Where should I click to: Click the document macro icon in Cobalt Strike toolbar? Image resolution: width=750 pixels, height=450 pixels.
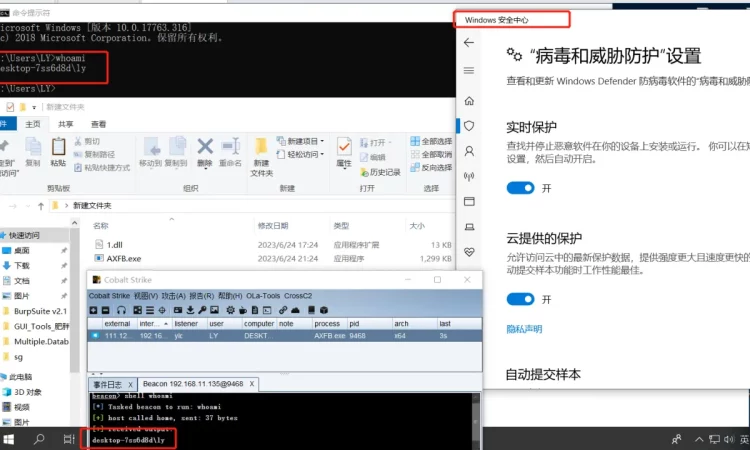pyautogui.click(x=255, y=310)
